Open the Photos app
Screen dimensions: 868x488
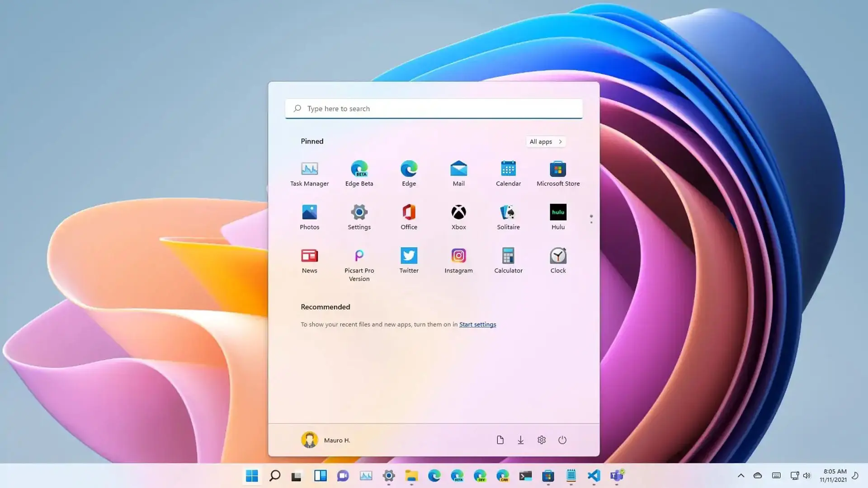pos(309,217)
